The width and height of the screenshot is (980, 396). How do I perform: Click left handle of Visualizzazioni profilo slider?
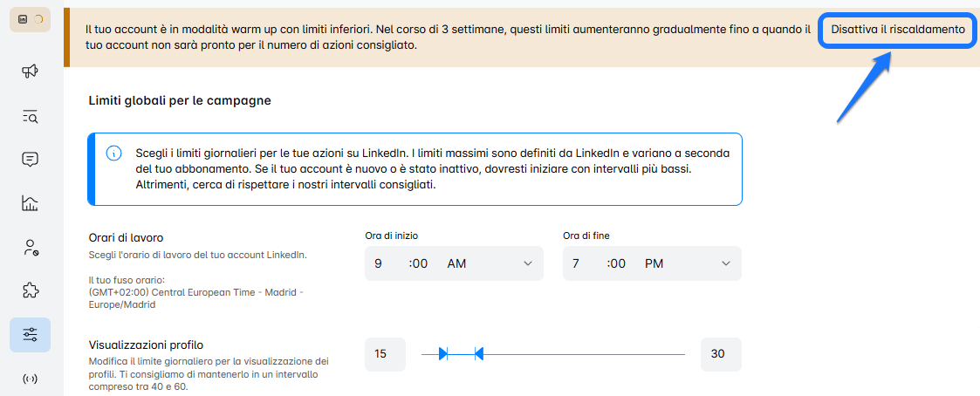[x=443, y=353]
